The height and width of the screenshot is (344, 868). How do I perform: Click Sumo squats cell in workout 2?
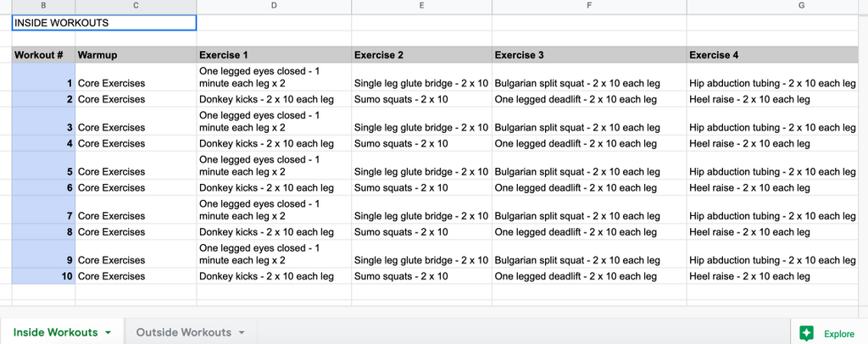(422, 99)
